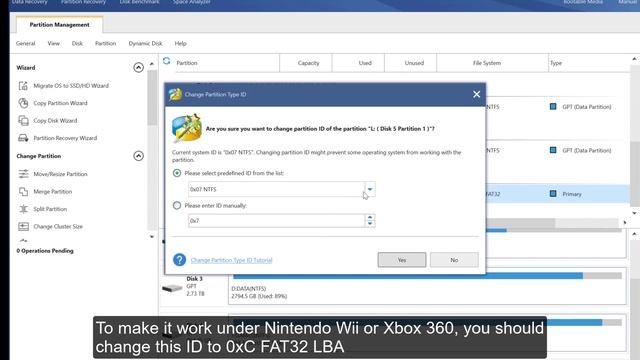Open the Partition menu
Viewport: 640px width, 360px height.
[105, 43]
